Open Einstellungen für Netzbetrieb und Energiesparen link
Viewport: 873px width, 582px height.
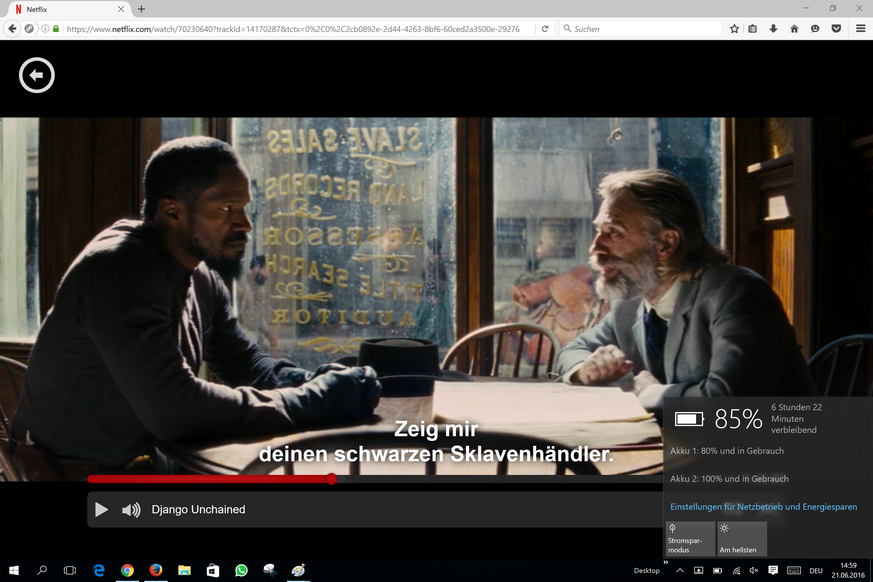763,507
